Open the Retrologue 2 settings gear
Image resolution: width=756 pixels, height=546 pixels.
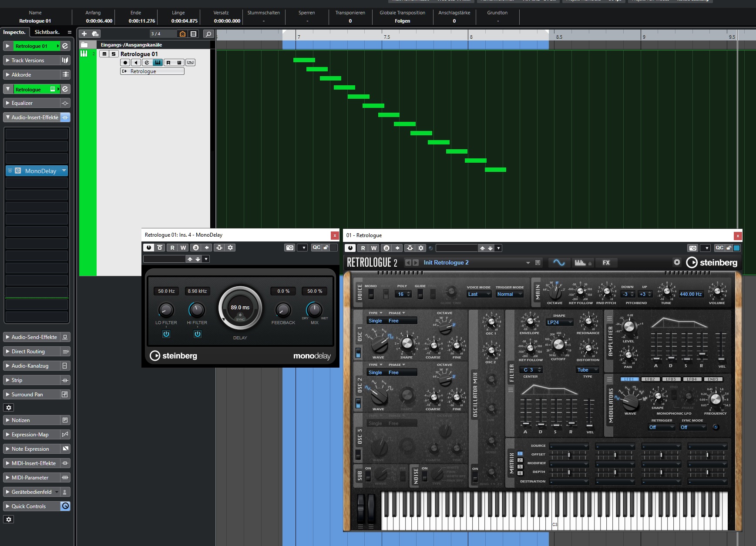(x=677, y=262)
